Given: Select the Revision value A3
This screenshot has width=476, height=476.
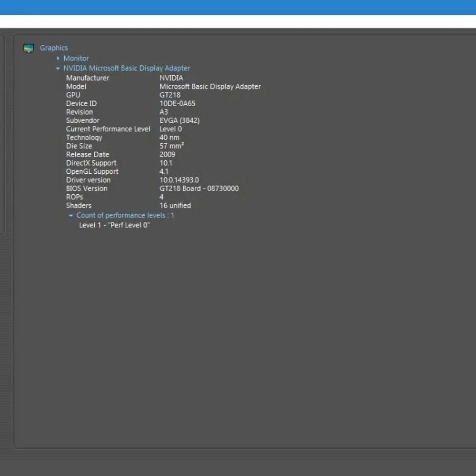Looking at the screenshot, I should (x=164, y=112).
